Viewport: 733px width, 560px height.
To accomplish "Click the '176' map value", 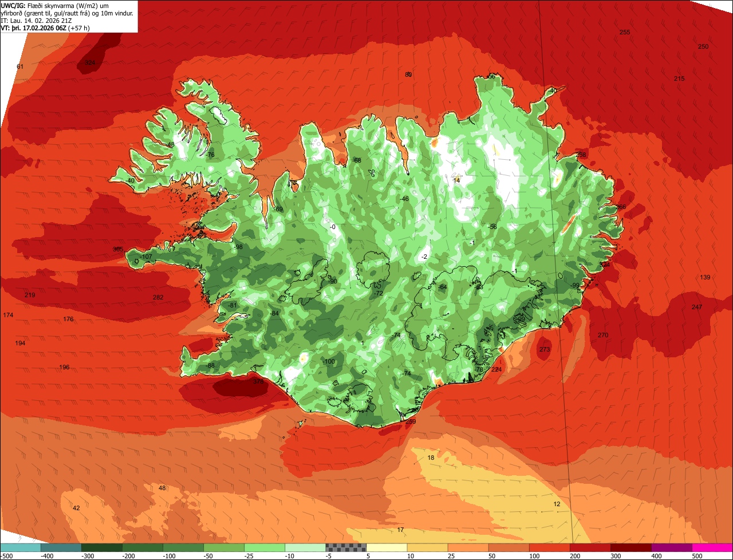I will [x=68, y=319].
